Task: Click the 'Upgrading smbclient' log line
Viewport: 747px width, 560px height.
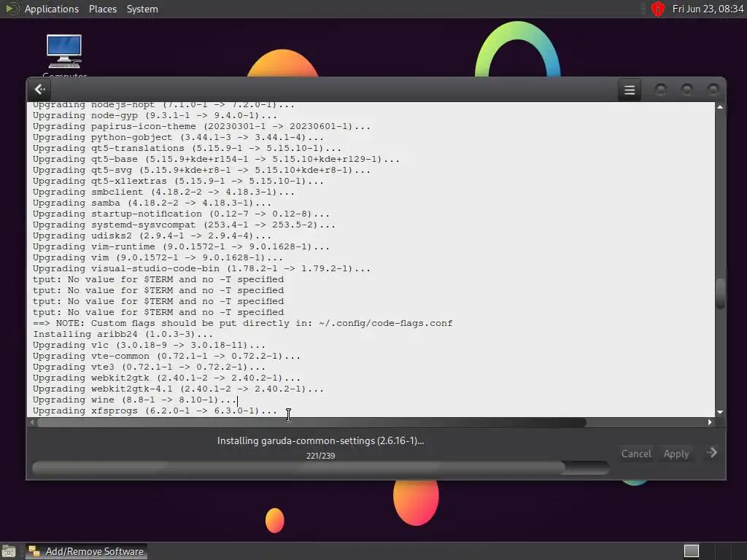Action: click(163, 192)
